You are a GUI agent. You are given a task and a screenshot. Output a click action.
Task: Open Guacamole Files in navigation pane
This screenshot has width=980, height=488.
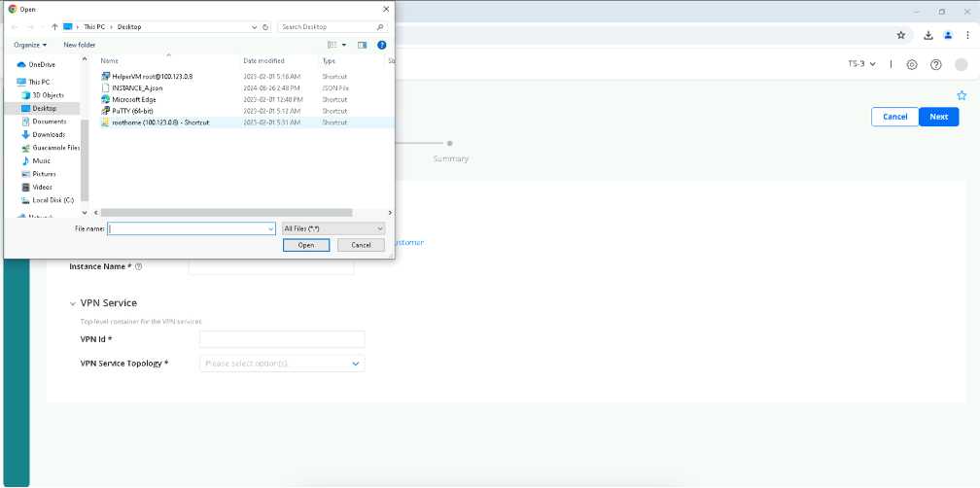coord(55,148)
